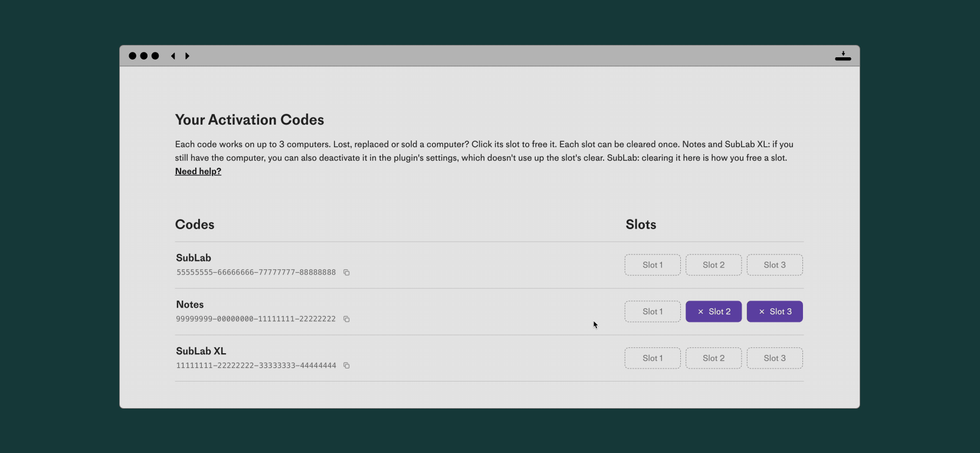The width and height of the screenshot is (980, 453).
Task: Click the Slots column heading
Action: click(641, 224)
